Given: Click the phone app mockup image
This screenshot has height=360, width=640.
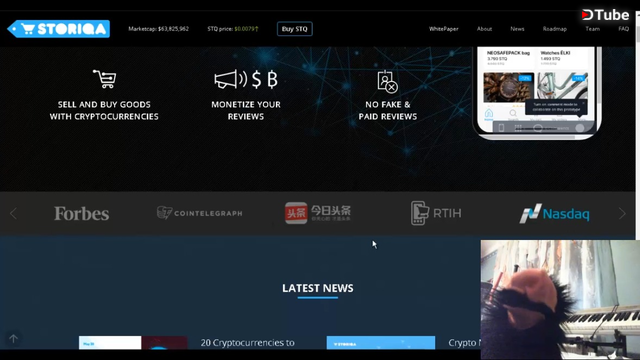Looking at the screenshot, I should tap(537, 93).
